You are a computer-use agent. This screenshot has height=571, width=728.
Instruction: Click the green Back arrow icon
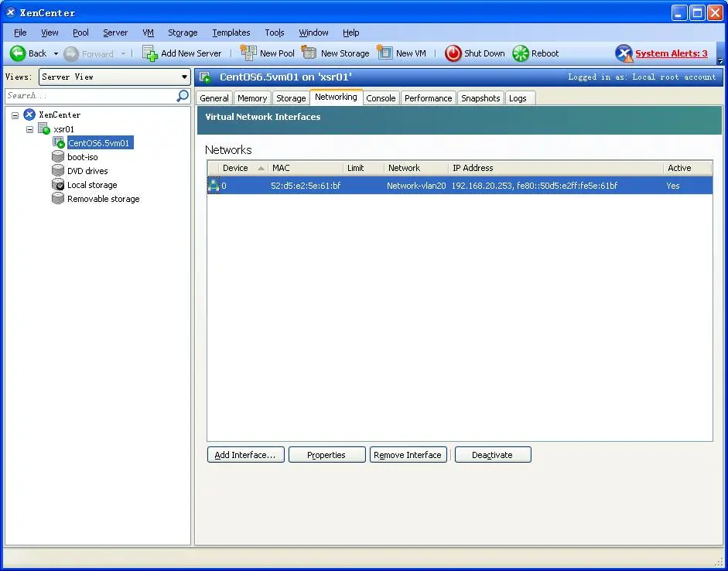pyautogui.click(x=18, y=53)
